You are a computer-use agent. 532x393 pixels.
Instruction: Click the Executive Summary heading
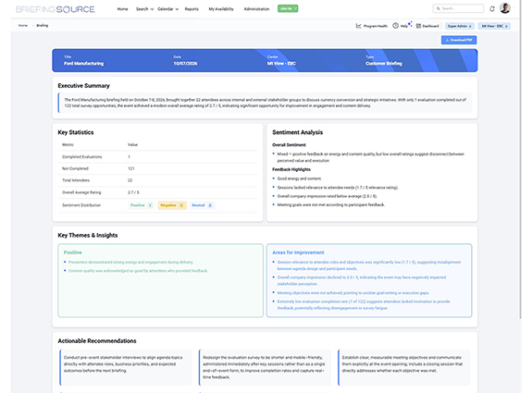tap(84, 86)
